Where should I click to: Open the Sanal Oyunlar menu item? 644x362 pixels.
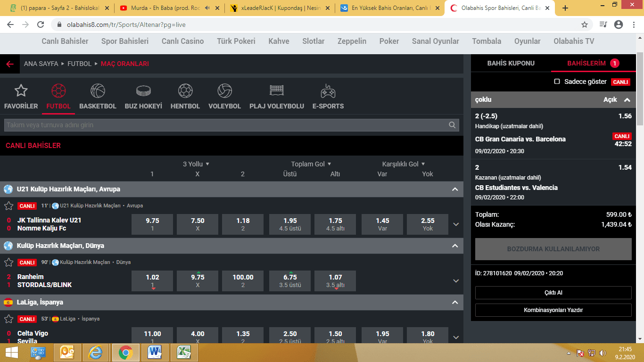tap(435, 41)
